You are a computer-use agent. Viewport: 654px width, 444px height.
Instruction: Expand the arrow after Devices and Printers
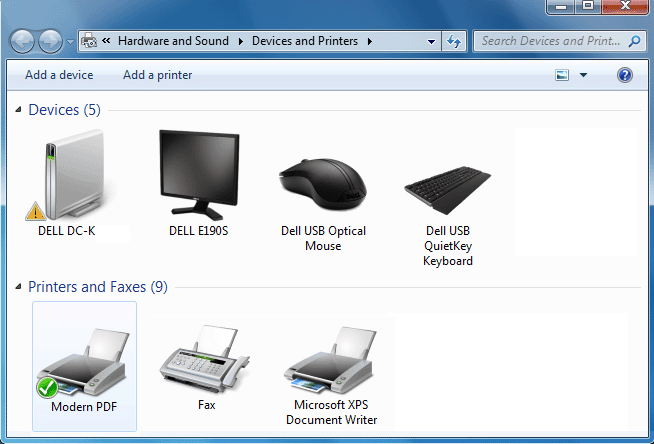pos(370,41)
